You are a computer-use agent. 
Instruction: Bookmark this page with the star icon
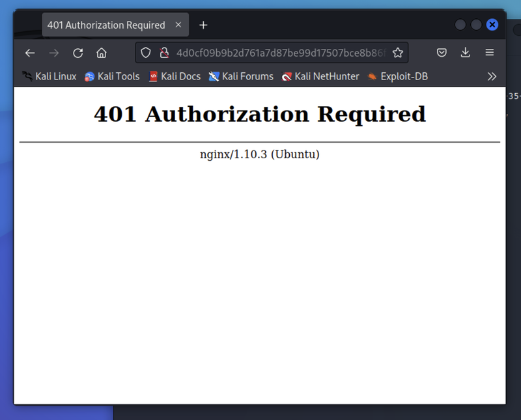click(x=398, y=52)
